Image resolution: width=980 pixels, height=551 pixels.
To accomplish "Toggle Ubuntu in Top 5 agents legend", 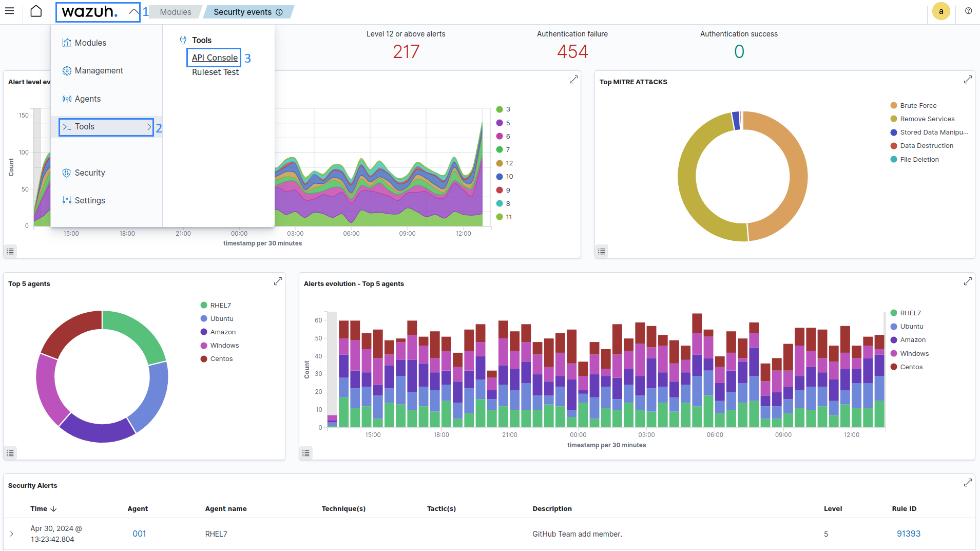I will click(217, 318).
